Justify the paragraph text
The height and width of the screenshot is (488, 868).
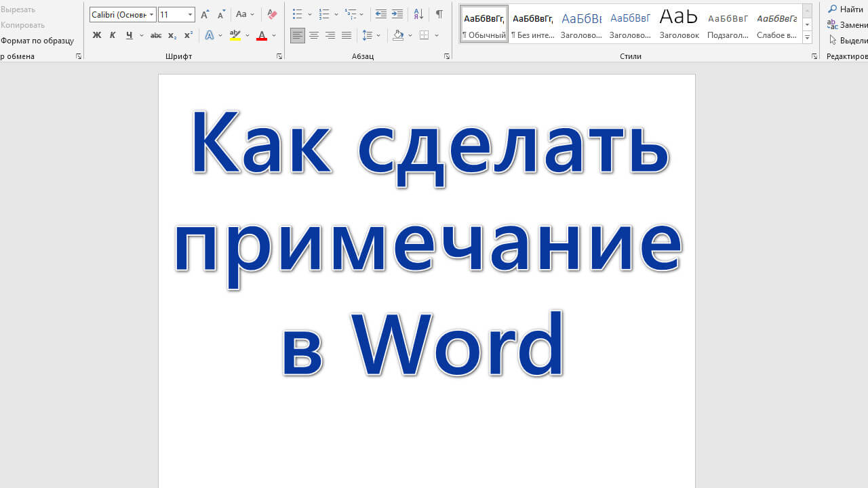coord(347,35)
